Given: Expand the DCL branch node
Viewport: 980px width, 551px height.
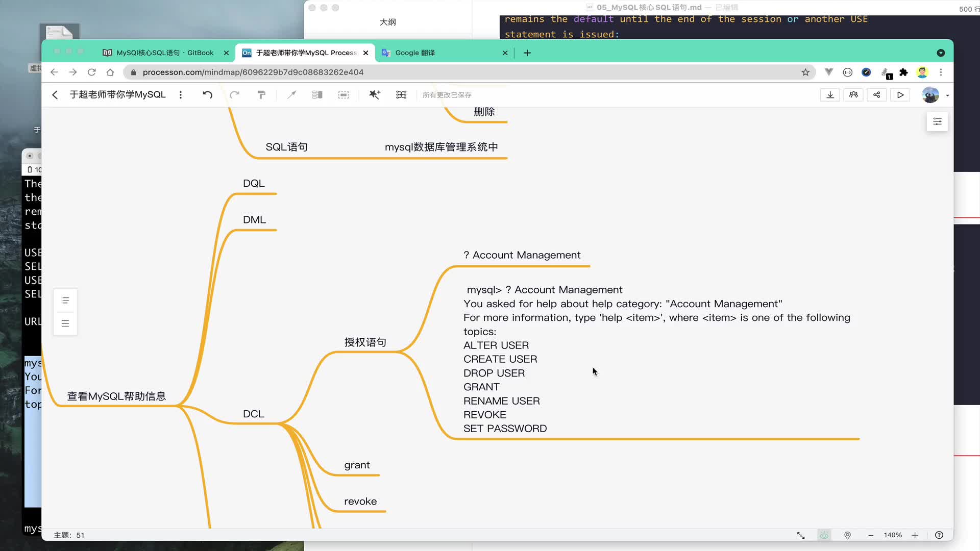Looking at the screenshot, I should point(253,413).
